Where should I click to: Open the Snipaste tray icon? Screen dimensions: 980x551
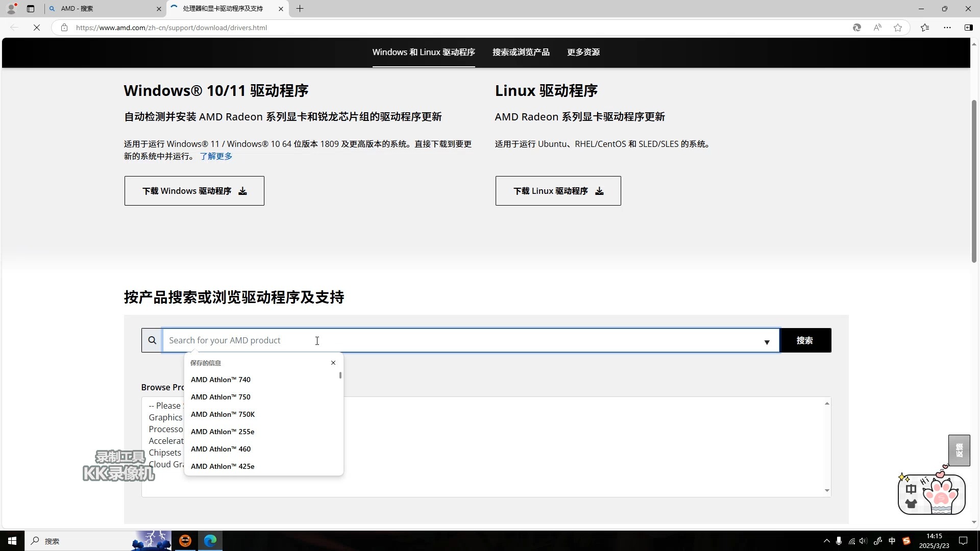[x=907, y=541]
